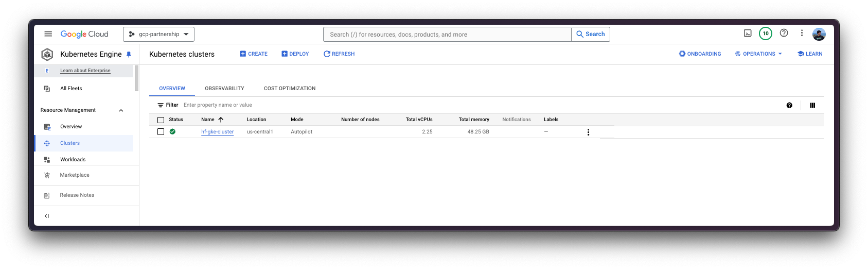Click the Overview sidebar icon
Image resolution: width=868 pixels, height=269 pixels.
click(x=47, y=127)
